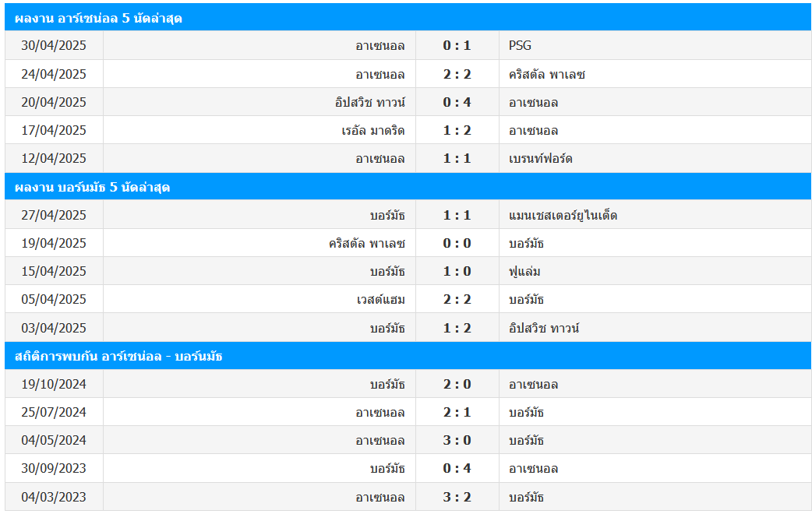Click คริสตัล พาเลซ in 19/04/2025 row
The image size is (812, 514).
pyautogui.click(x=366, y=243)
